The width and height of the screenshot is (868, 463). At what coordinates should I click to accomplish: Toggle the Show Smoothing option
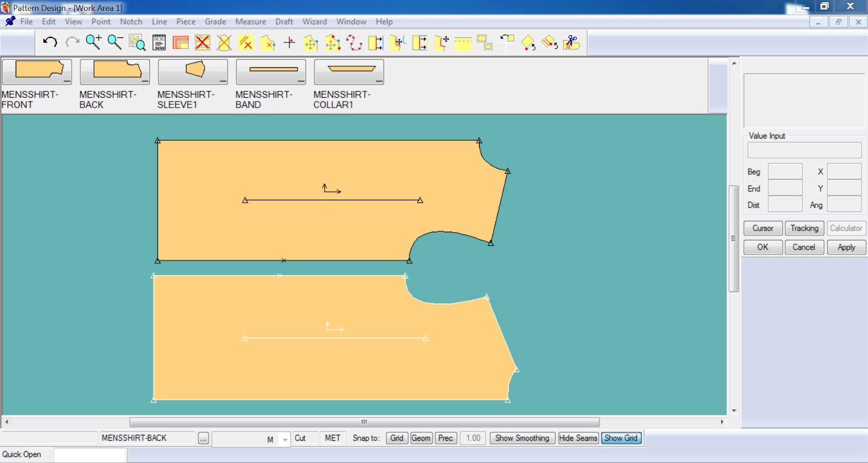[522, 438]
